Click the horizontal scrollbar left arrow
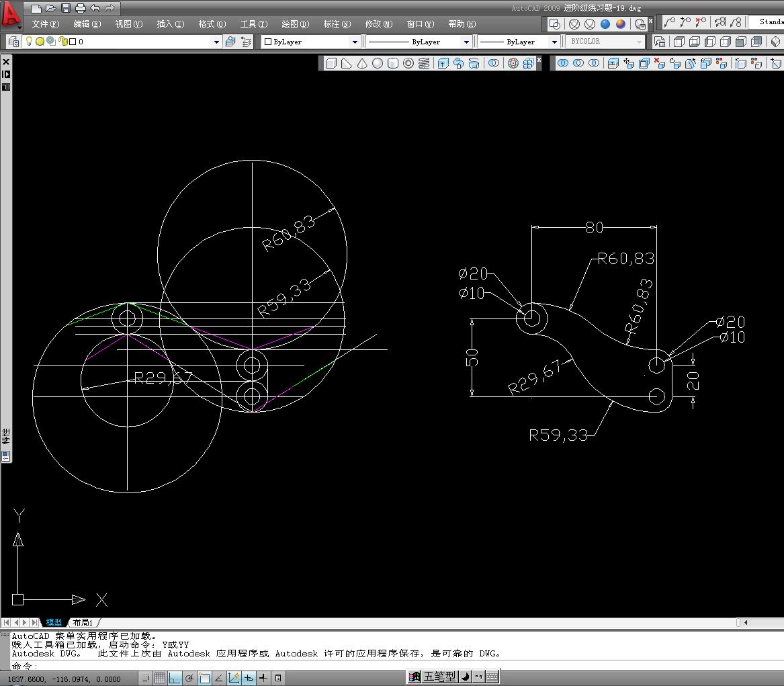 [746, 622]
